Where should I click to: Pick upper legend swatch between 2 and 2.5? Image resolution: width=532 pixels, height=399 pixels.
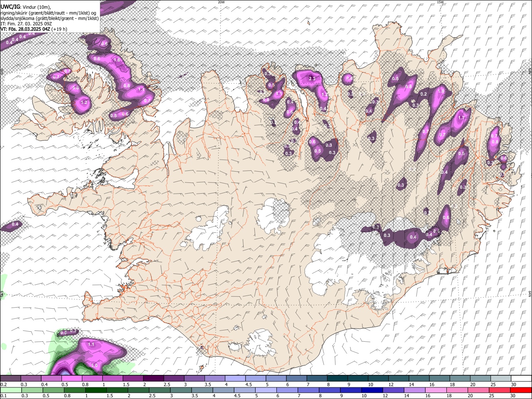(x=153, y=378)
